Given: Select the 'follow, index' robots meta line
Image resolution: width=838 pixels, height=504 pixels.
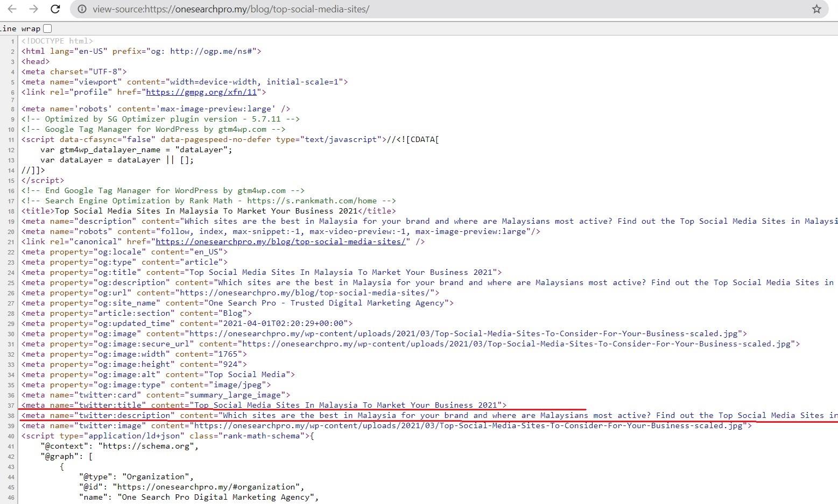Looking at the screenshot, I should (x=281, y=231).
